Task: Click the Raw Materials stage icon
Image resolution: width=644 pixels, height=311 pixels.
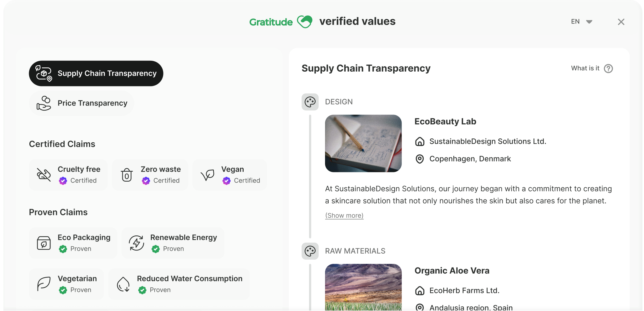Action: [310, 251]
